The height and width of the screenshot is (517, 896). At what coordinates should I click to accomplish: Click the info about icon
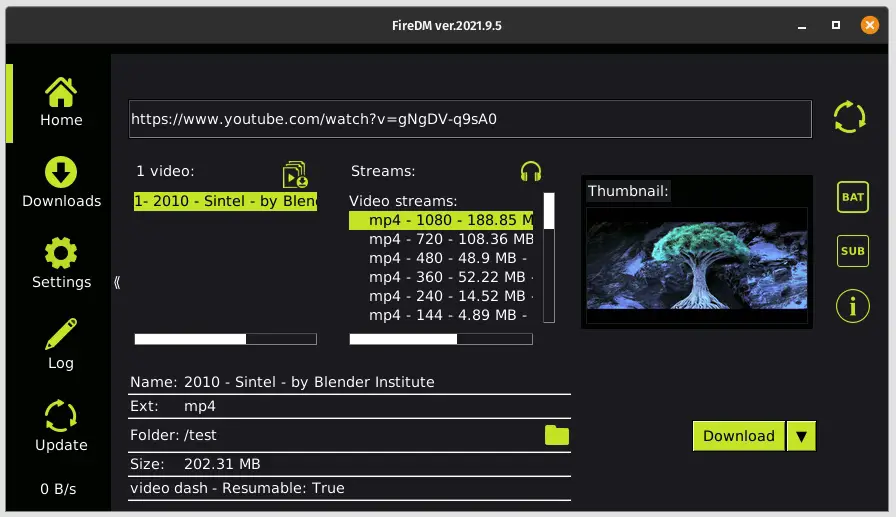tap(853, 306)
